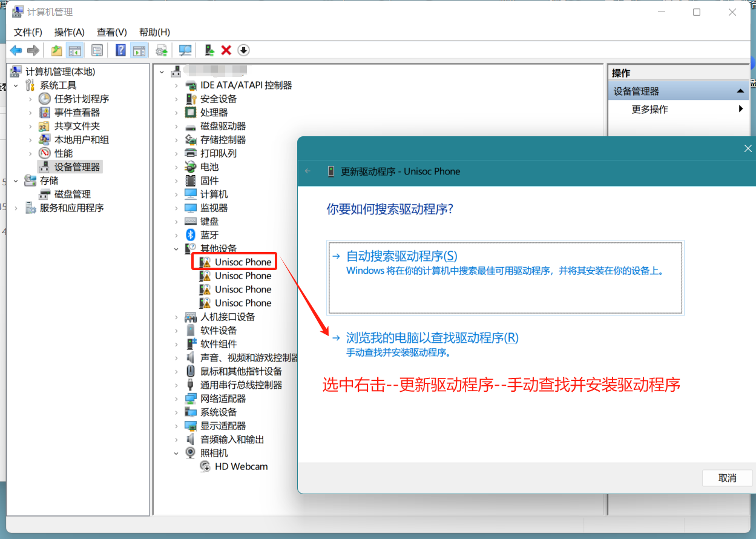Collapse the 照相机 category
Viewport: 756px width, 539px height.
point(177,453)
